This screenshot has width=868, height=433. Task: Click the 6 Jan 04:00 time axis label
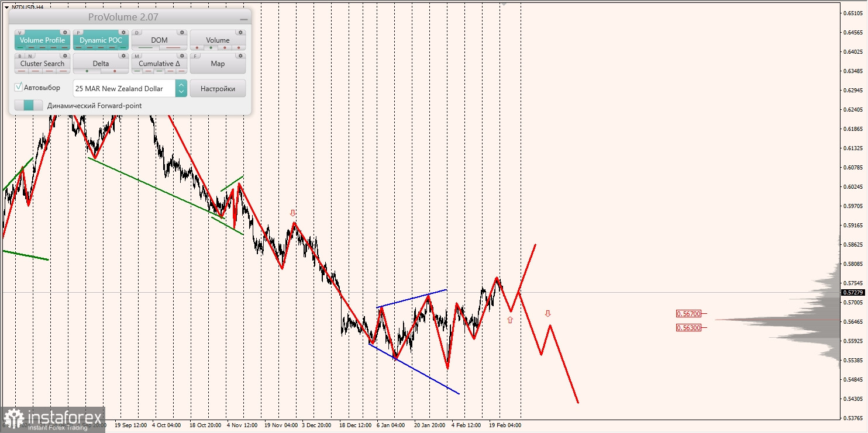(391, 425)
